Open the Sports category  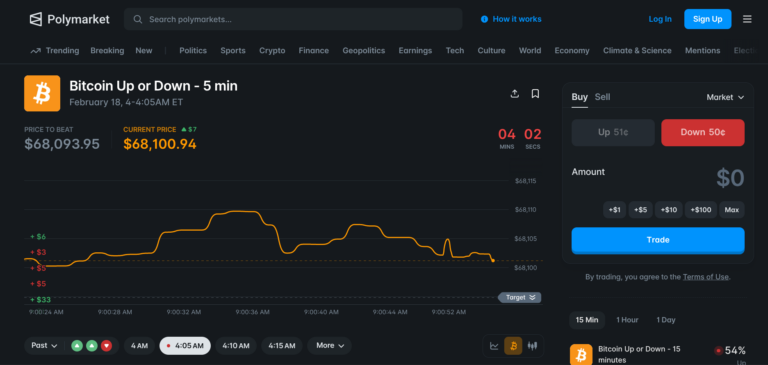point(233,50)
